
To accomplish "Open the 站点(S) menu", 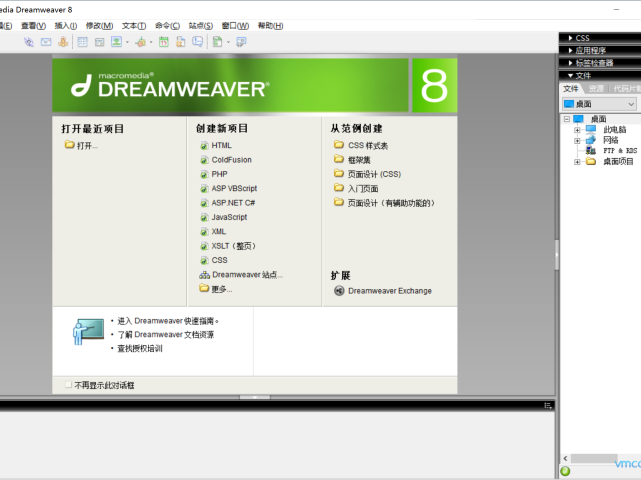I will [x=201, y=26].
